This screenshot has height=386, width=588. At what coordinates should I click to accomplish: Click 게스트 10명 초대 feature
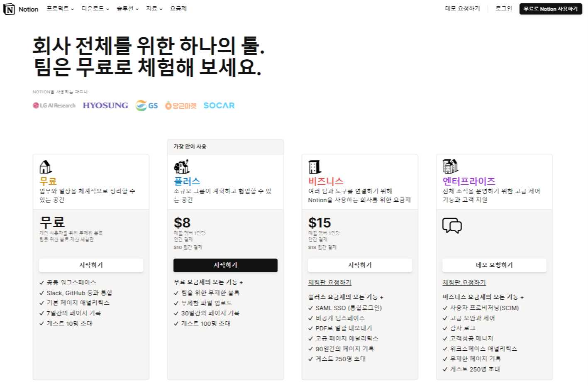point(69,324)
